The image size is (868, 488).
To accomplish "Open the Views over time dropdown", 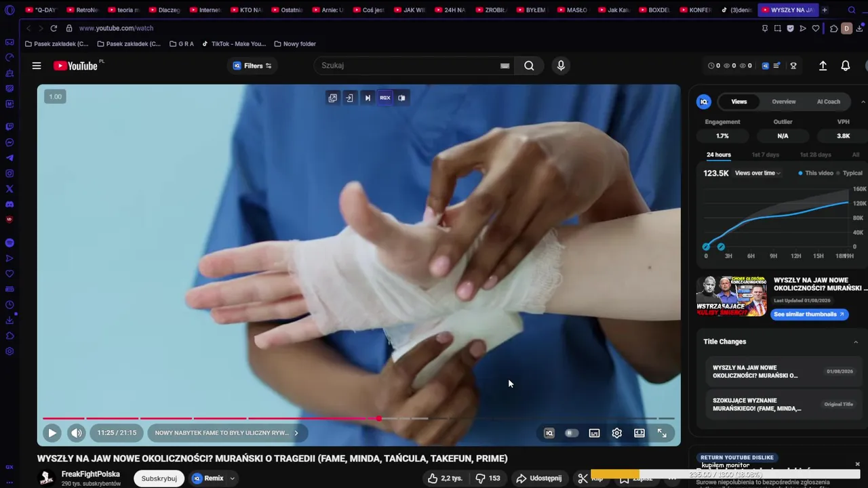I will [x=757, y=174].
